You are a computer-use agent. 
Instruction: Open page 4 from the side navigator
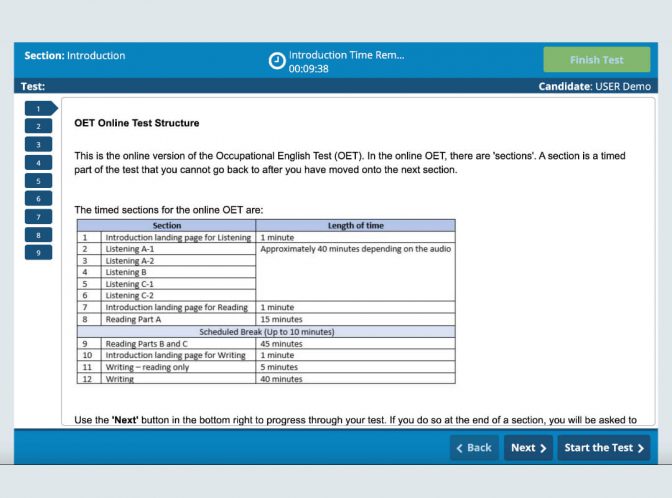38,162
